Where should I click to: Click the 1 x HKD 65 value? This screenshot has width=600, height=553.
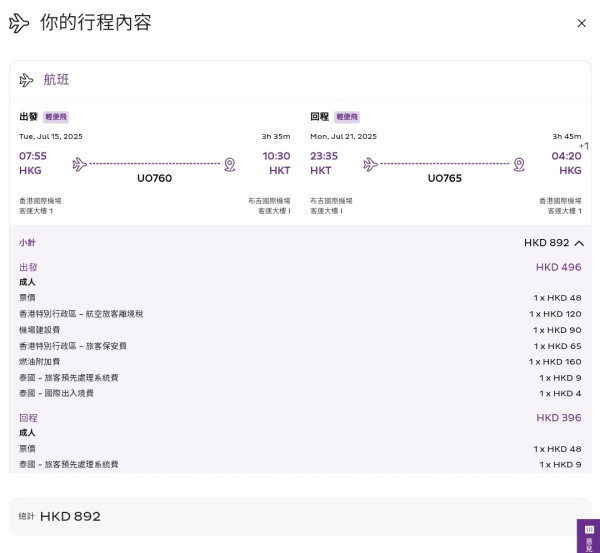[558, 346]
